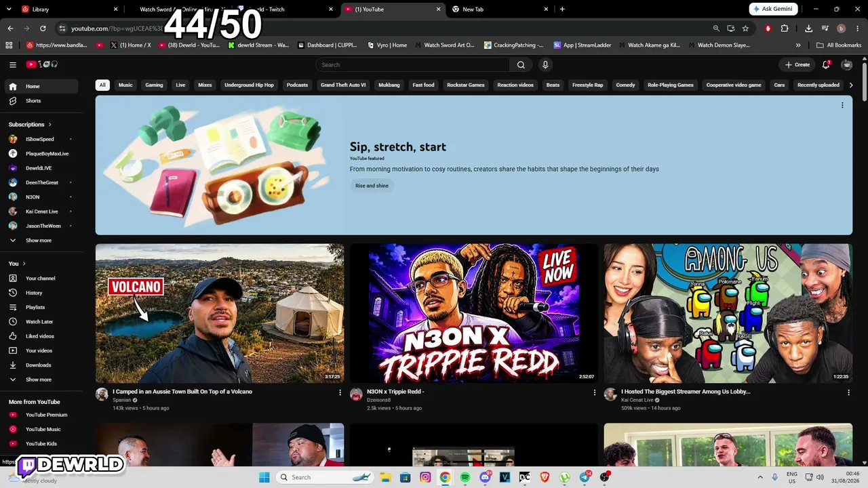This screenshot has height=488, width=868.
Task: Select the Music category chip
Action: pyautogui.click(x=125, y=85)
